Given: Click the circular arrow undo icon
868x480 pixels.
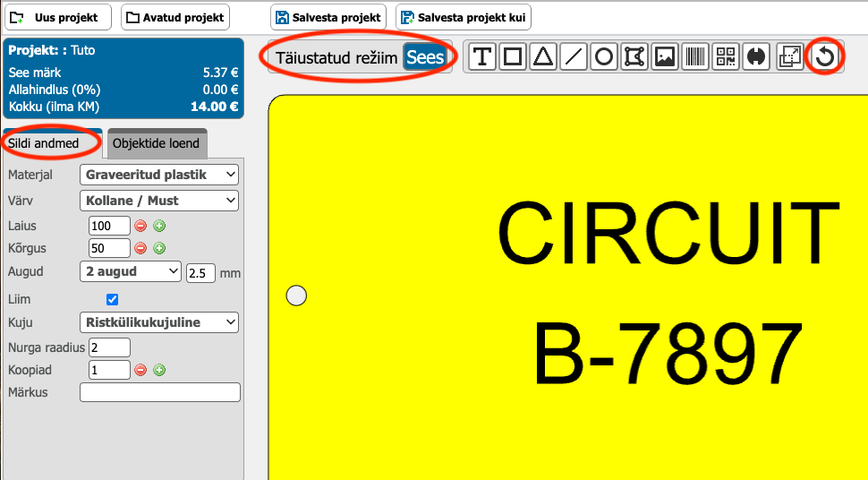Looking at the screenshot, I should pos(825,56).
